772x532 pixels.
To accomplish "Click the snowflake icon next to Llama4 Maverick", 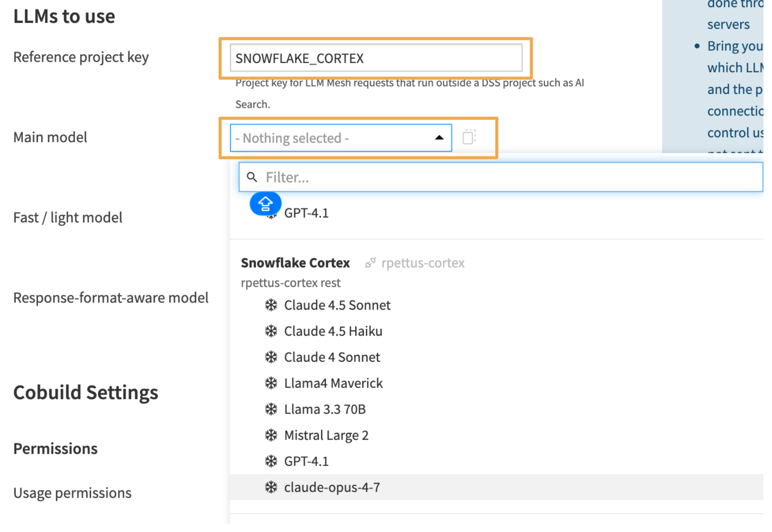I will (271, 383).
